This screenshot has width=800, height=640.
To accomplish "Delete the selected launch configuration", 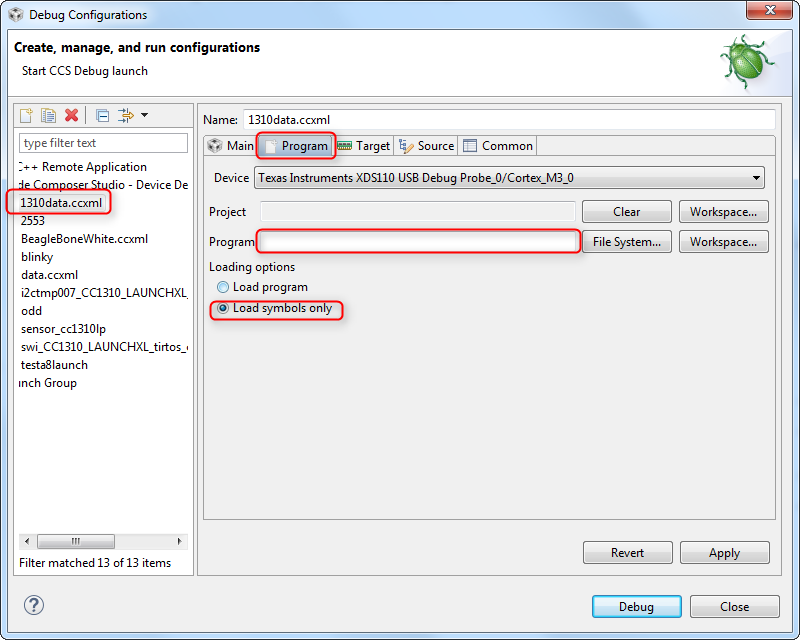I will pos(72,115).
